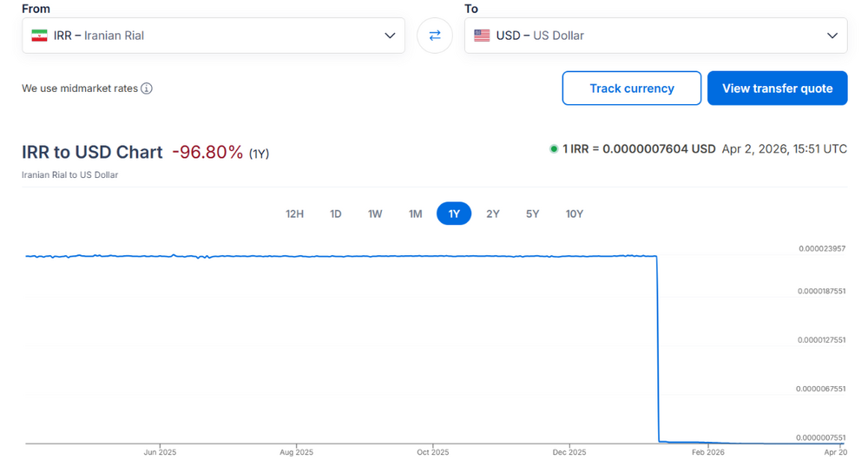Expand the To field chevron arrow

(832, 36)
